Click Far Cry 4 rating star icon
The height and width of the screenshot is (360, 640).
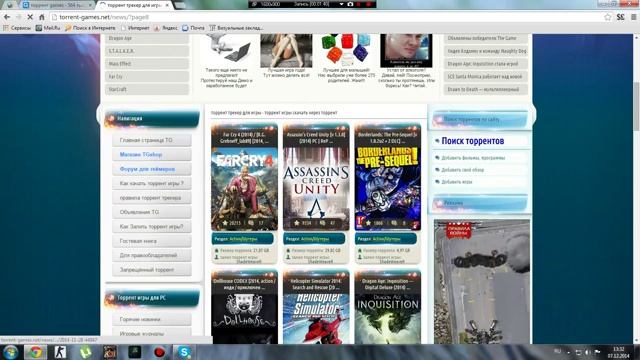click(x=225, y=223)
